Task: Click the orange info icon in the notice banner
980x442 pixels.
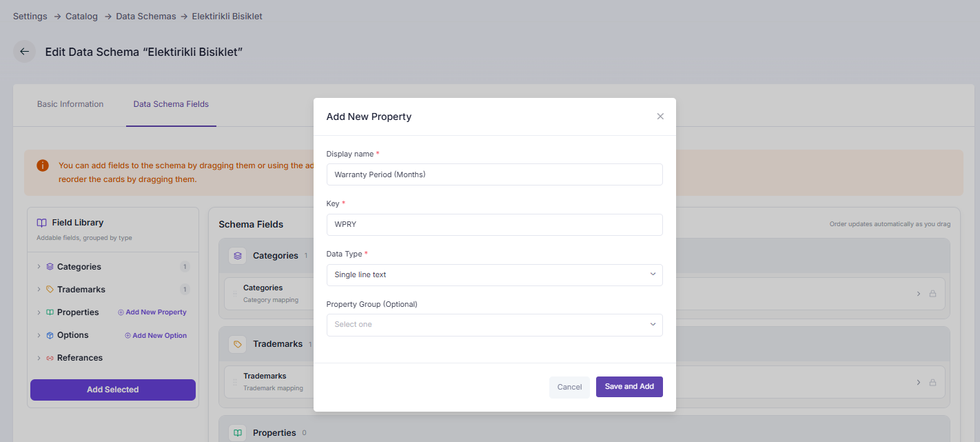Action: point(43,165)
